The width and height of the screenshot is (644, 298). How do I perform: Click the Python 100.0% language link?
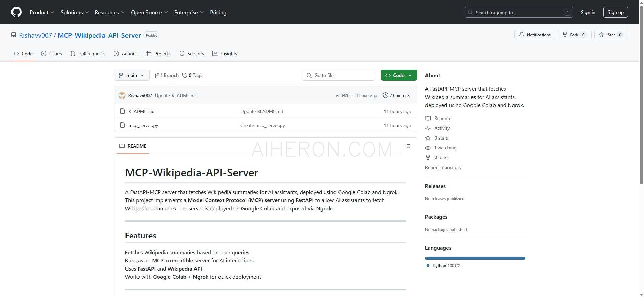click(x=443, y=266)
